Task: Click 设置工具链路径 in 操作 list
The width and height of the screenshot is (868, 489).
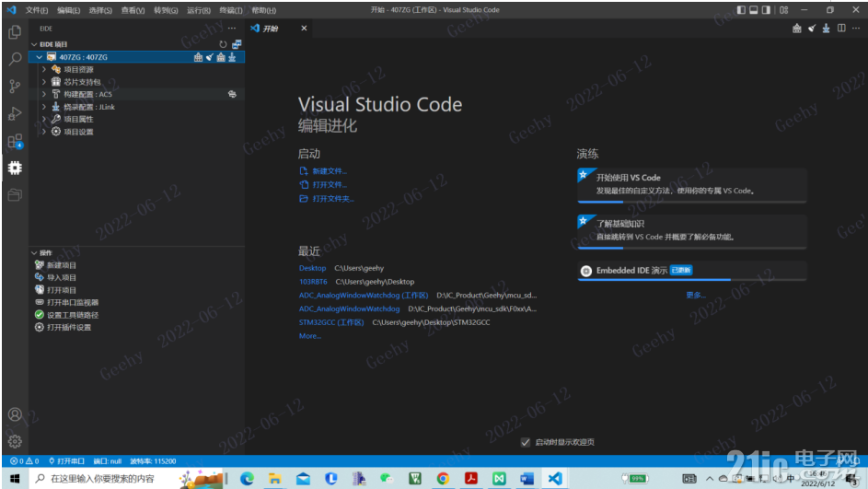Action: [73, 315]
